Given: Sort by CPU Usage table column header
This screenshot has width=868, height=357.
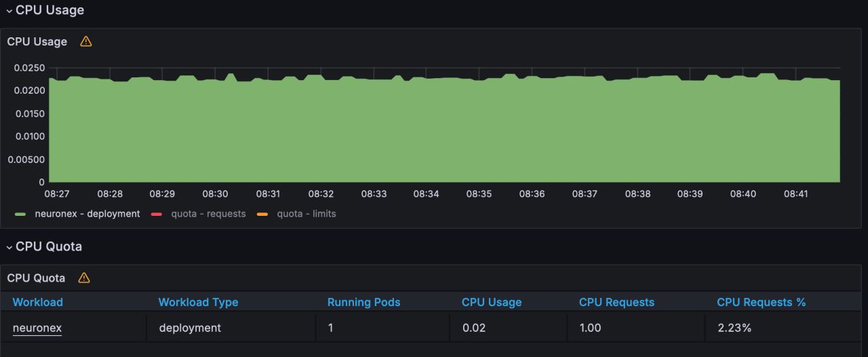Looking at the screenshot, I should click(x=492, y=302).
